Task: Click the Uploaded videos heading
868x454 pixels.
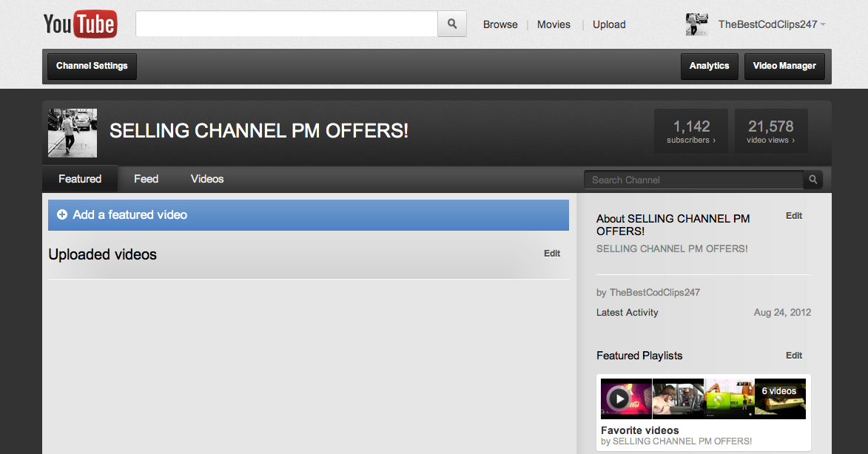Action: click(x=102, y=254)
